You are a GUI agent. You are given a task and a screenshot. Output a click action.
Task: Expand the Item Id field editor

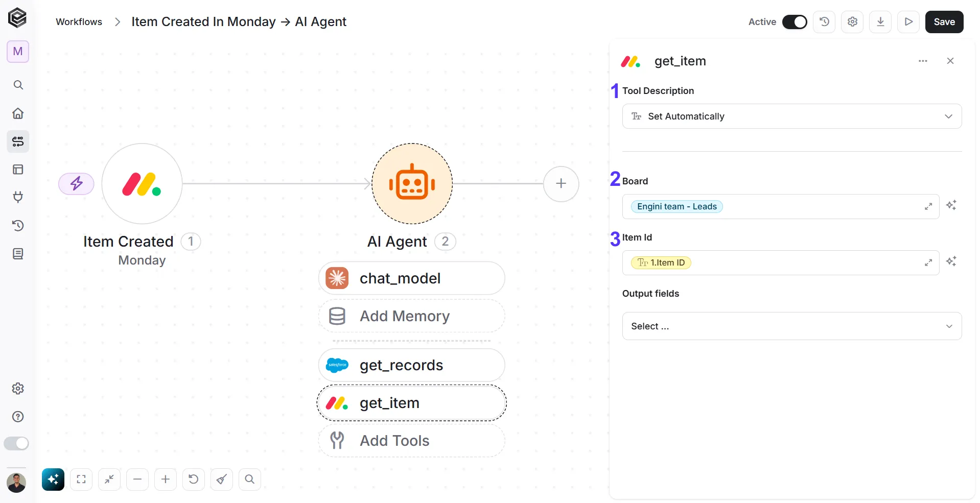pos(928,263)
